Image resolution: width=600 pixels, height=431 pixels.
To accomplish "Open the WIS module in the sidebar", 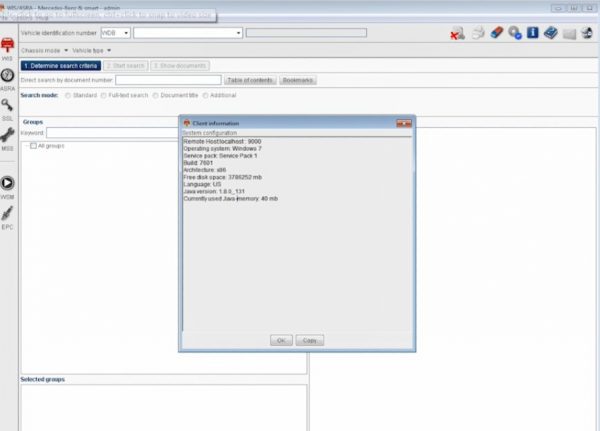I will click(7, 49).
